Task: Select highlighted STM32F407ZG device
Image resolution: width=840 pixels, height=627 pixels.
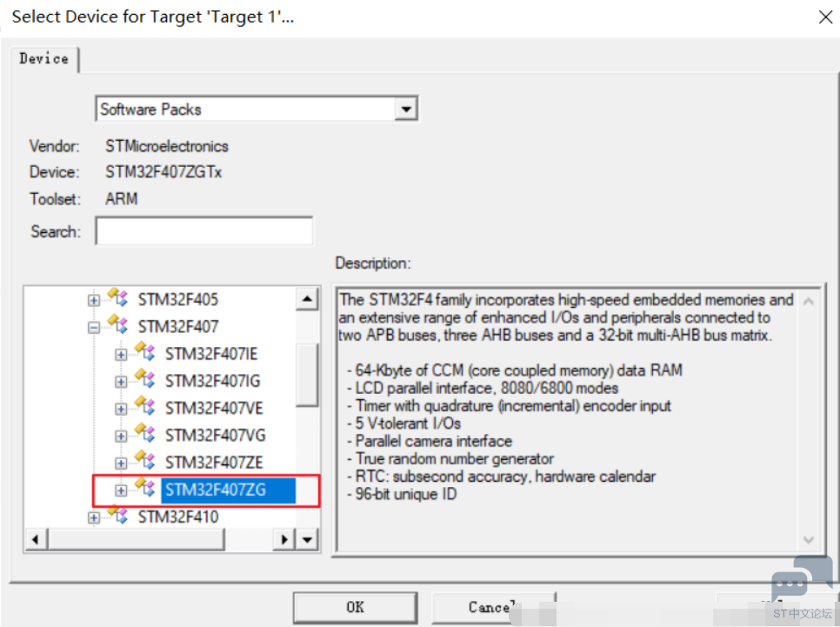Action: [228, 490]
